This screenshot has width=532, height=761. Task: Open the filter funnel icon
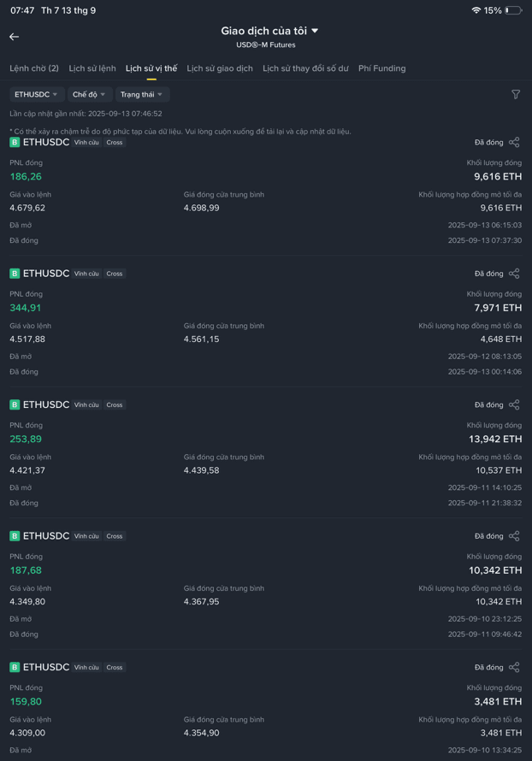516,95
